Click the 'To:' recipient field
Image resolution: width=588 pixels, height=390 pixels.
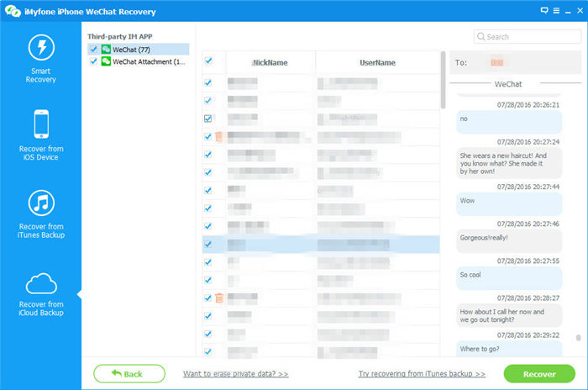pos(516,63)
